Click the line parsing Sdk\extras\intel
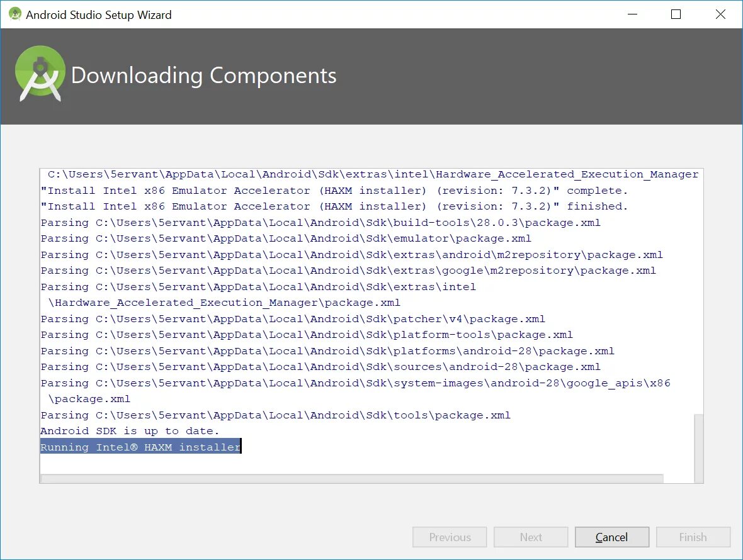 [x=258, y=286]
